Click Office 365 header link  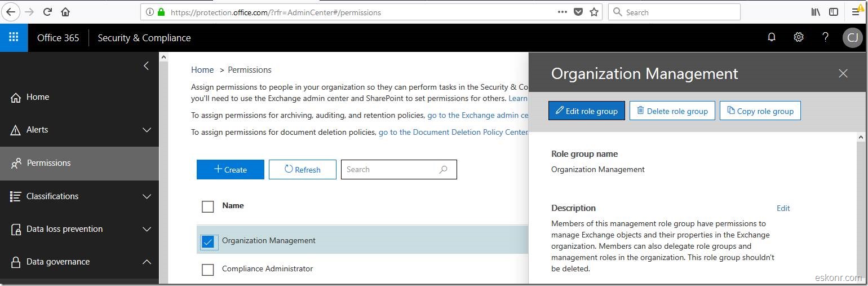click(58, 38)
